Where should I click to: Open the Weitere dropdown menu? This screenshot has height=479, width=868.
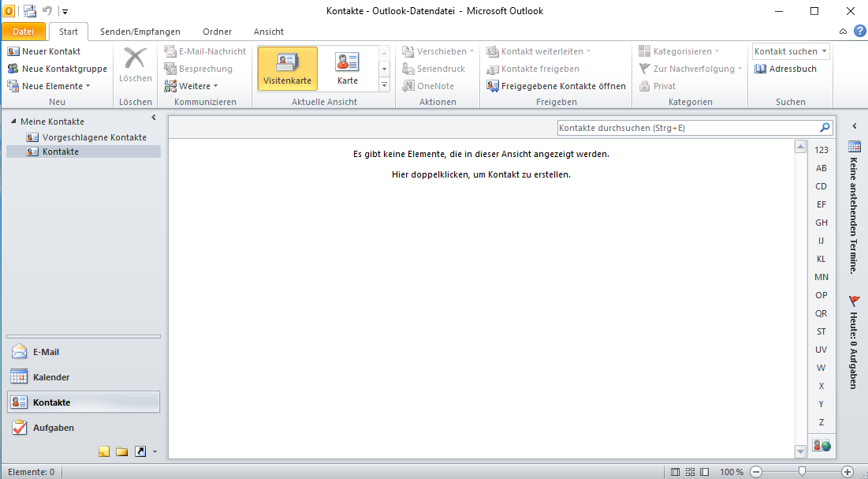192,86
